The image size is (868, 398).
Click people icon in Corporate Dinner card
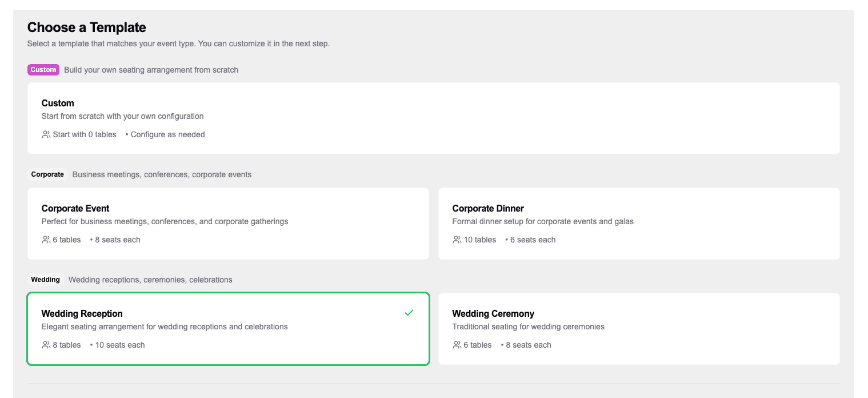[x=457, y=240]
